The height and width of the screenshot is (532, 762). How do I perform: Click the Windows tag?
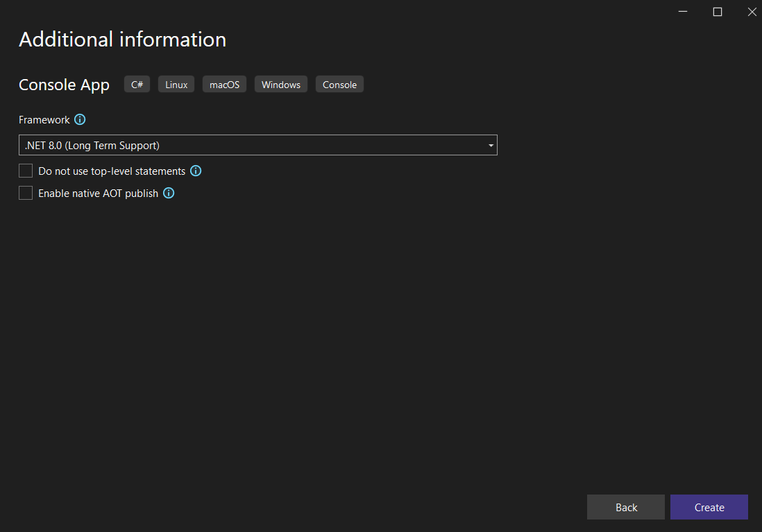281,85
